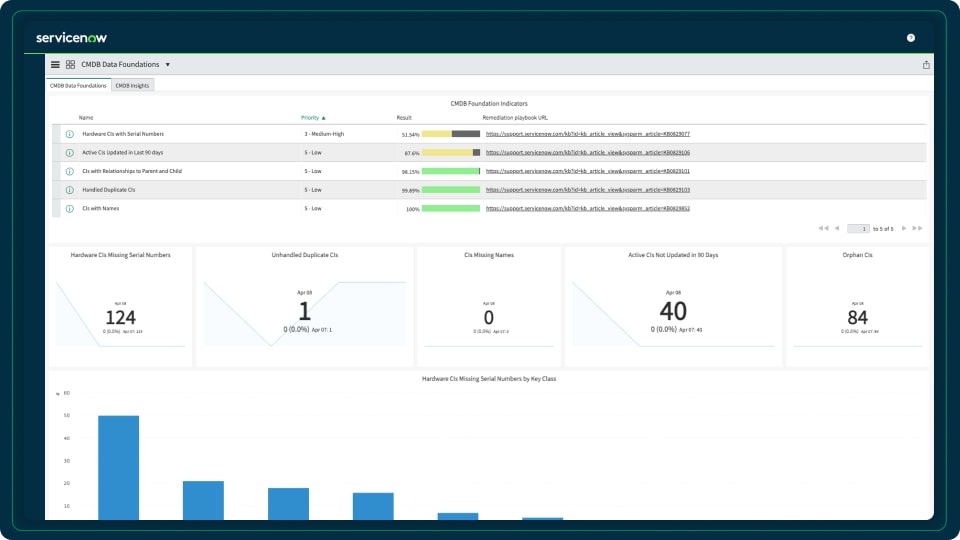Expand the CMDB Data Foundations dashboard dropdown
This screenshot has height=540, width=960.
click(167, 64)
